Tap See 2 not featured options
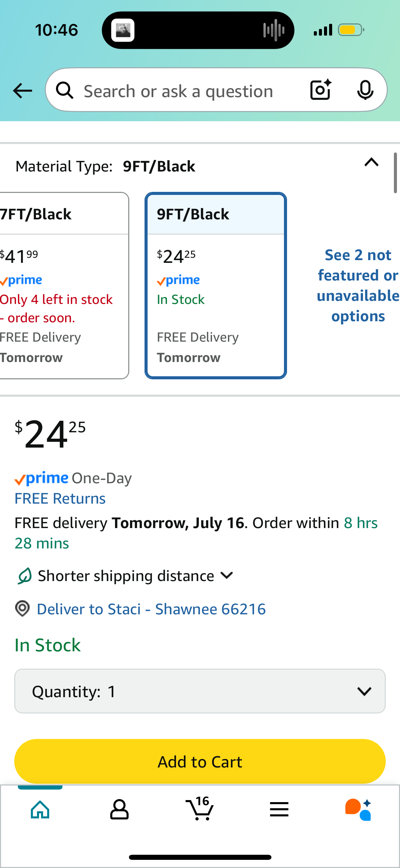Screen dimensions: 400x868 point(358,286)
